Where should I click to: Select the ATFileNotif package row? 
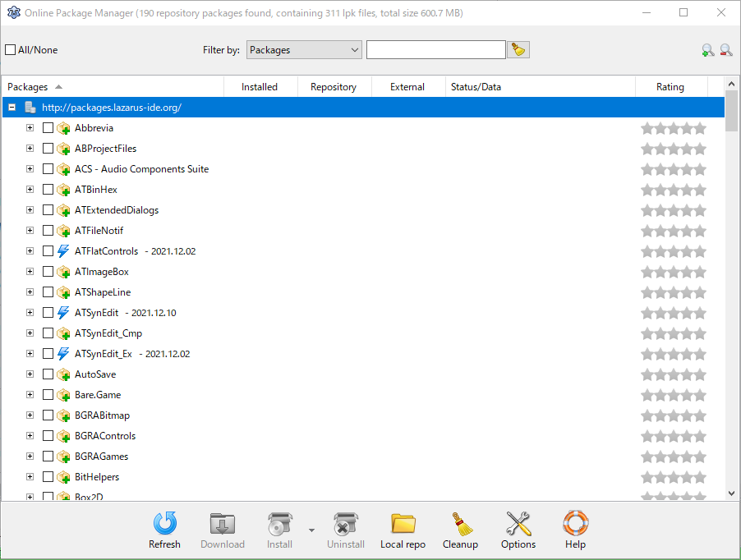point(363,231)
